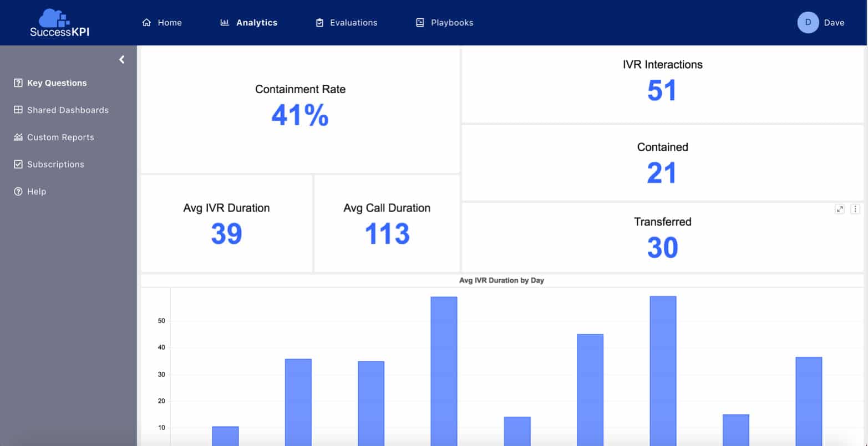Open the Transferred widget options menu
This screenshot has width=868, height=446.
pos(855,209)
